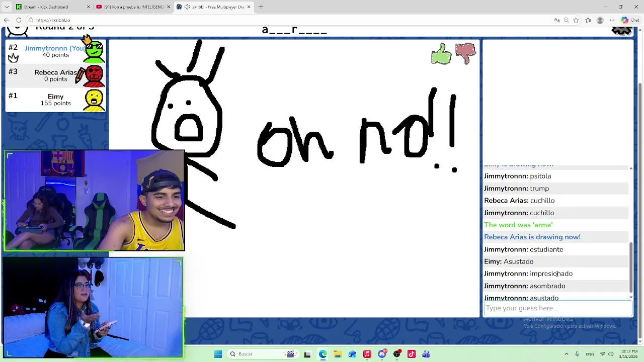Click the chat panel scrollbar
This screenshot has width=644, height=362.
click(631, 267)
